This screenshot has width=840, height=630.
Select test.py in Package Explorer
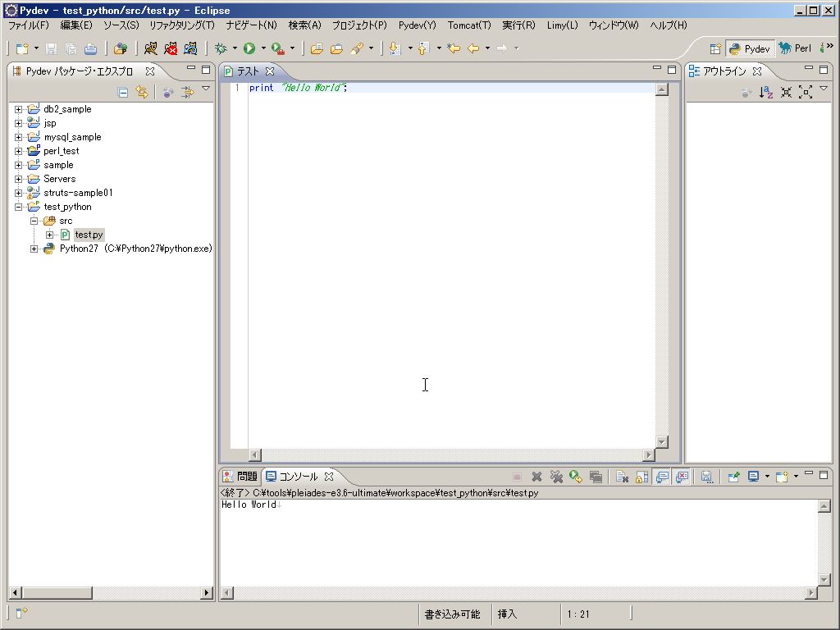[x=89, y=235]
